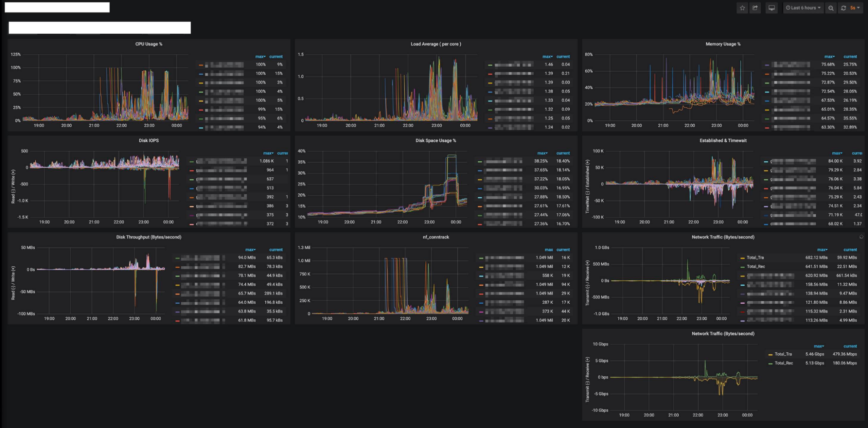Click Total_Tra yellow color swatch in MBs panel
Viewport: 868px width, 428px height.
click(742, 258)
